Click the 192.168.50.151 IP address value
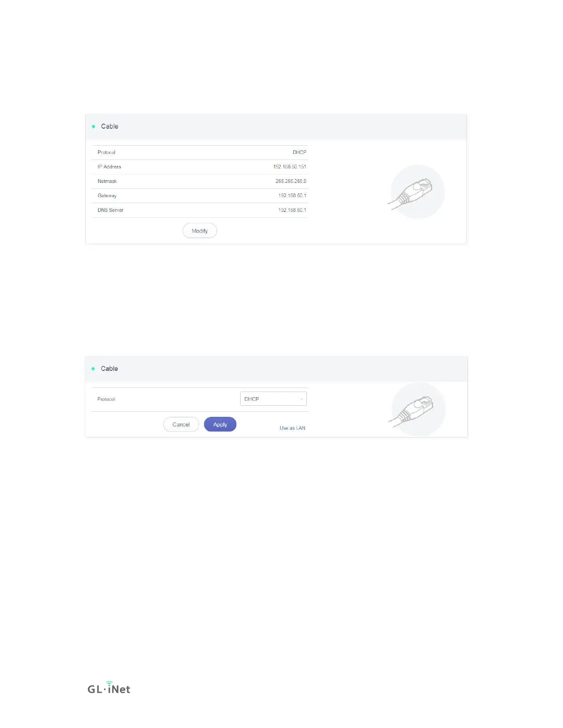 [290, 167]
